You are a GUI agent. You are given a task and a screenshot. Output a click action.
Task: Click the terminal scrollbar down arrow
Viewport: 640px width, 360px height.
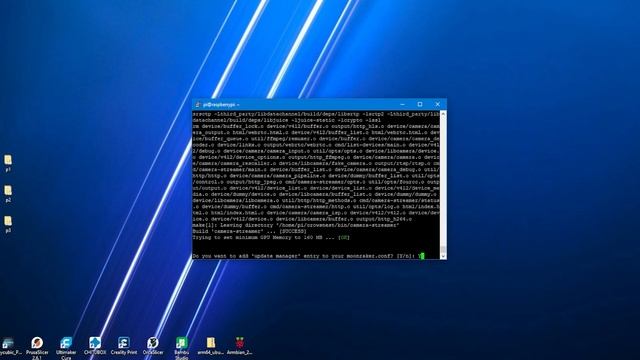pos(443,256)
